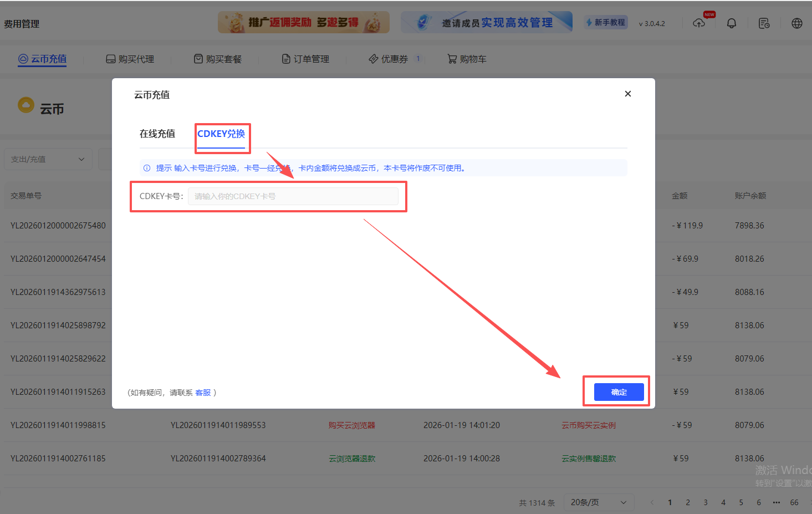Open the language globe selector
812x514 pixels.
pyautogui.click(x=796, y=23)
